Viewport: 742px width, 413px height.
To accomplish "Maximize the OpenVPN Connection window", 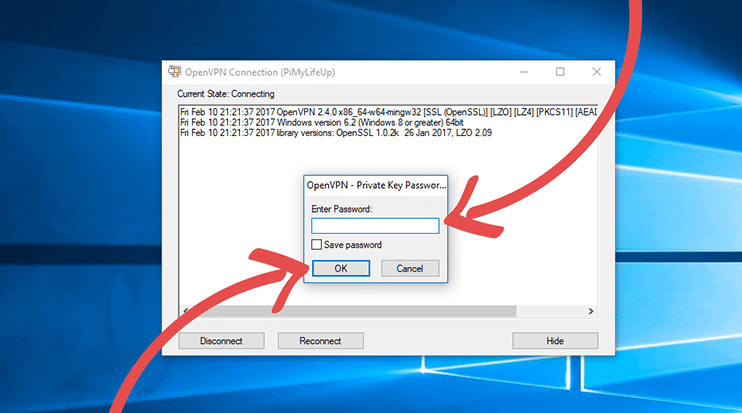I will [560, 72].
